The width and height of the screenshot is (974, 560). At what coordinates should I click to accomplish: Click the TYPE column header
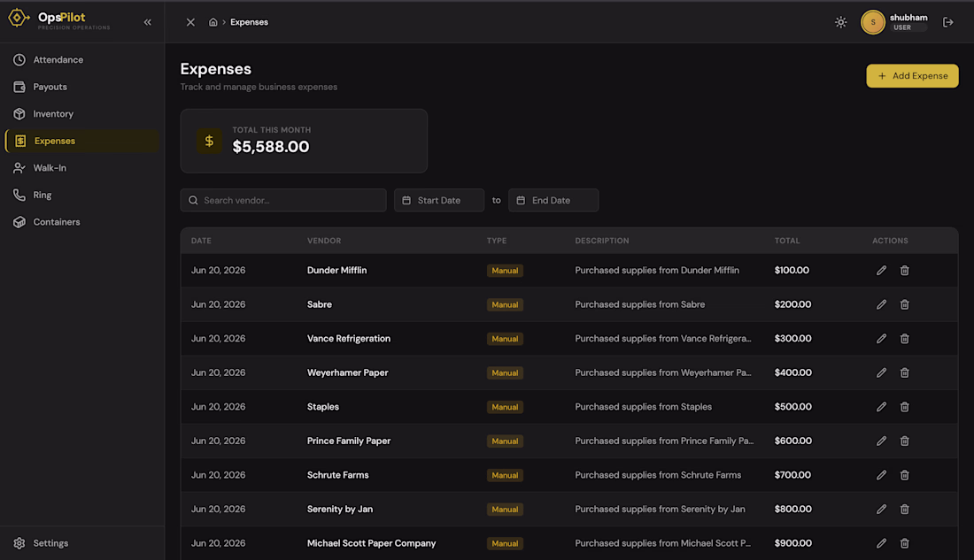click(497, 241)
